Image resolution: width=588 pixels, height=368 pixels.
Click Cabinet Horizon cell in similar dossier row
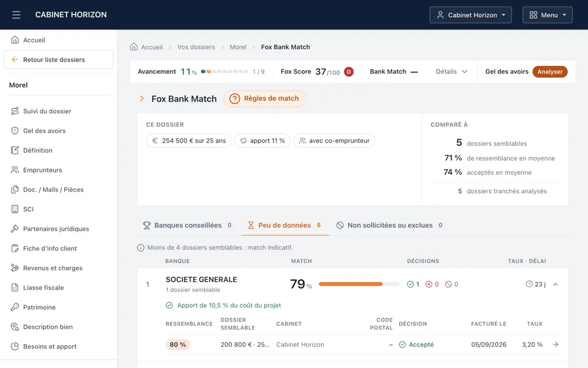[x=300, y=344]
